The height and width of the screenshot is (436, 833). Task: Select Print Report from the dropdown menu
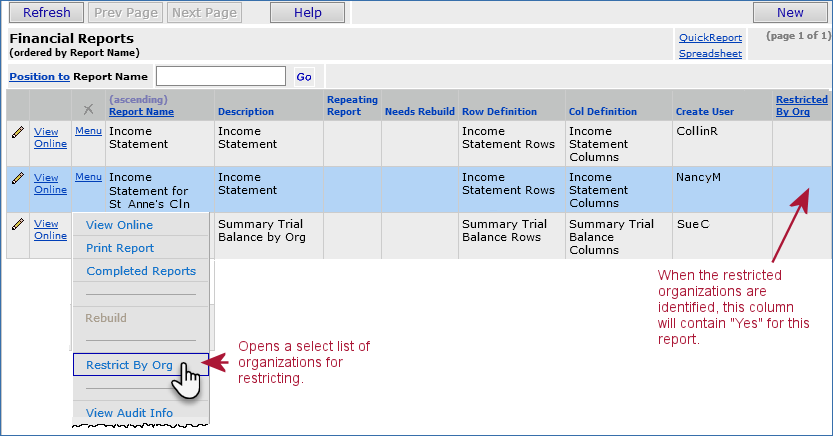[120, 248]
